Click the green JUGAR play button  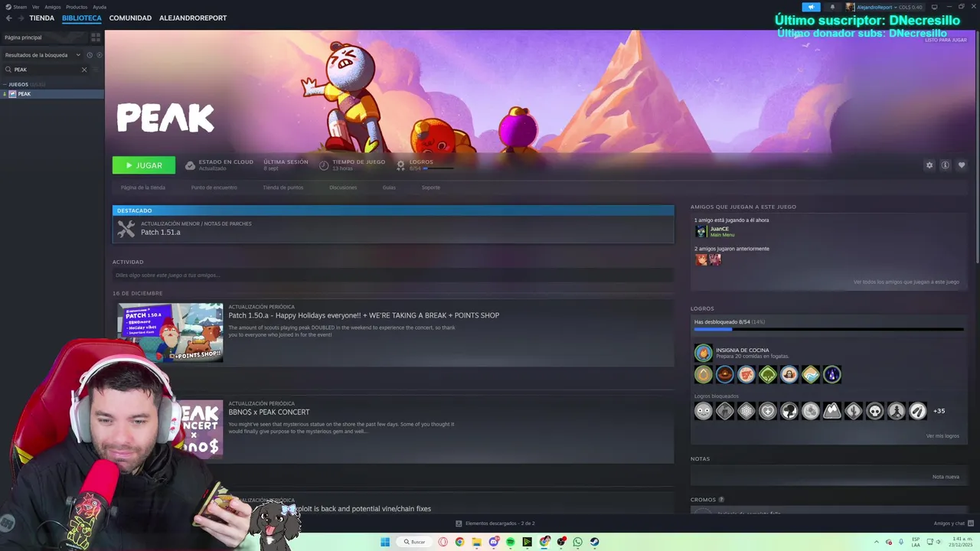[144, 165]
